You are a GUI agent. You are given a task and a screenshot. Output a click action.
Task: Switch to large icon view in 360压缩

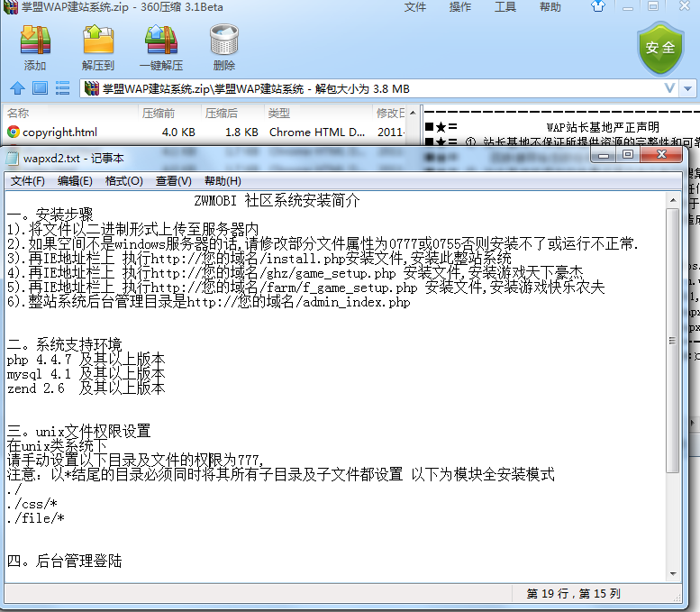tap(40, 88)
